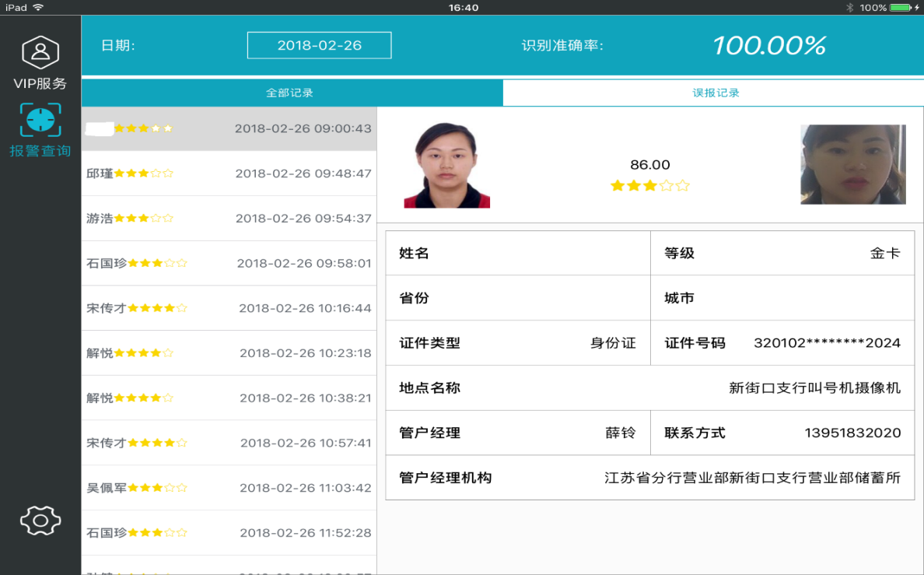Open 石国珍 record at 09:58:01
The width and height of the screenshot is (924, 575).
pos(229,264)
